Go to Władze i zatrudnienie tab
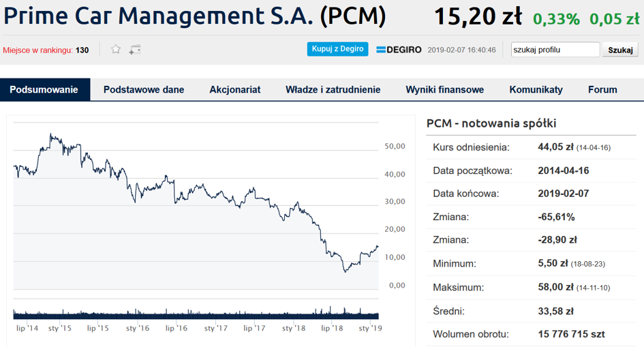Image resolution: width=644 pixels, height=347 pixels. click(333, 89)
